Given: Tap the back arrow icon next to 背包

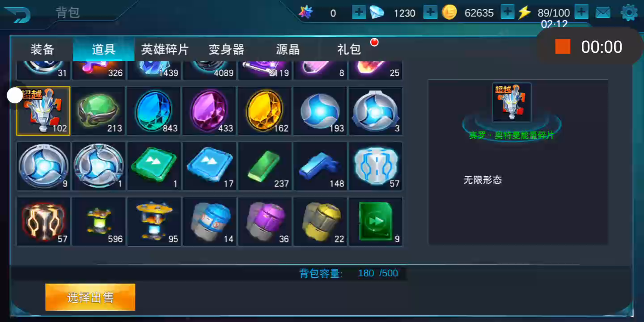Looking at the screenshot, I should pyautogui.click(x=18, y=14).
